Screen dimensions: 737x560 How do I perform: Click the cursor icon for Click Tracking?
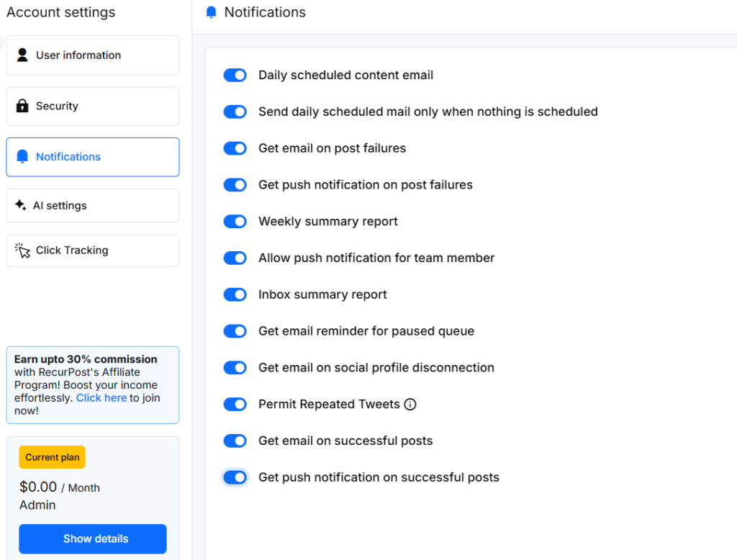coord(22,250)
